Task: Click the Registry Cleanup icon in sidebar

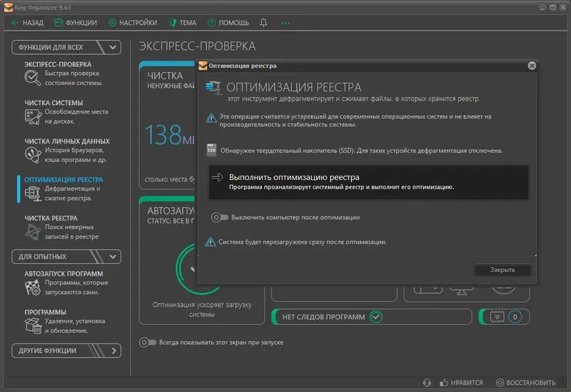Action: pyautogui.click(x=33, y=232)
